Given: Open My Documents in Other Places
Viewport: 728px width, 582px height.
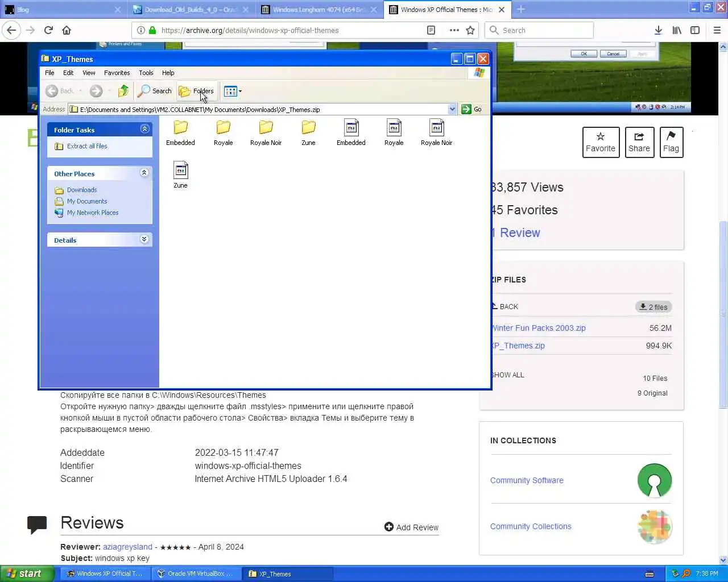Looking at the screenshot, I should [x=87, y=201].
